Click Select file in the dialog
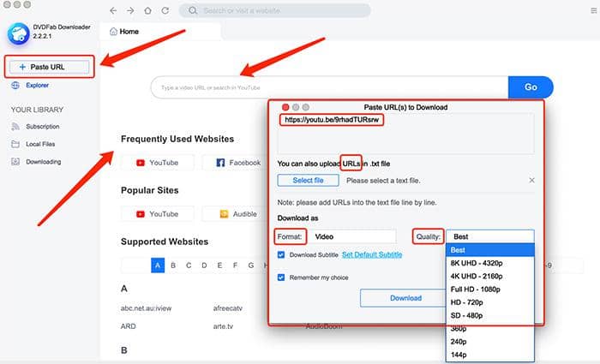600x364 pixels. click(308, 181)
